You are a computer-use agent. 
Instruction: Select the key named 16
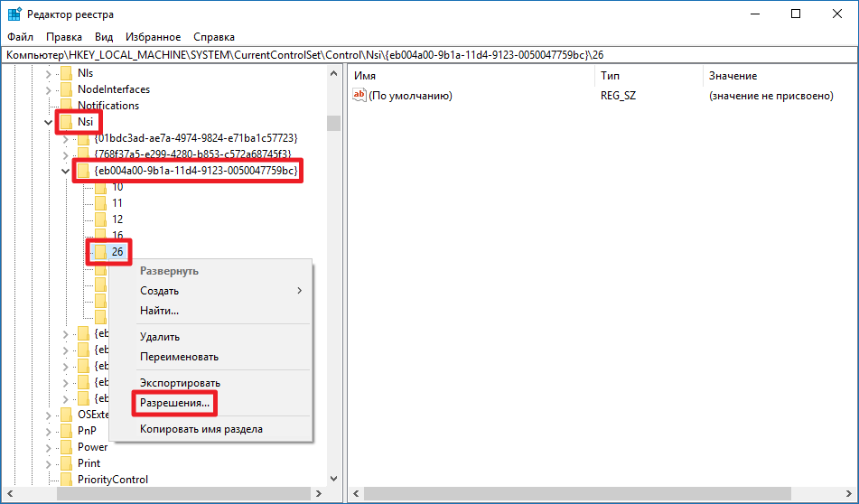(117, 236)
